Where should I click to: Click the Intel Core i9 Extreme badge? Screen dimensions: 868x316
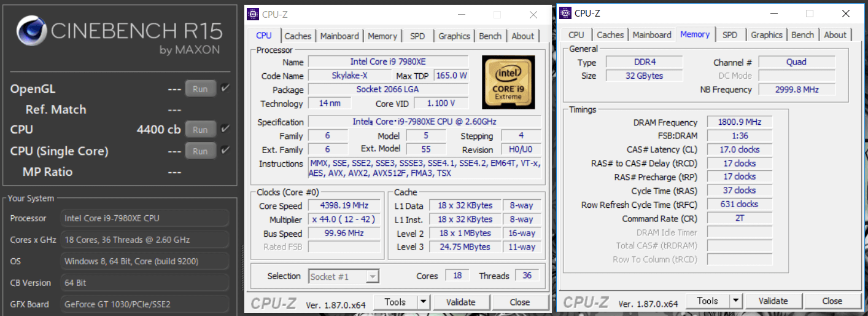508,82
